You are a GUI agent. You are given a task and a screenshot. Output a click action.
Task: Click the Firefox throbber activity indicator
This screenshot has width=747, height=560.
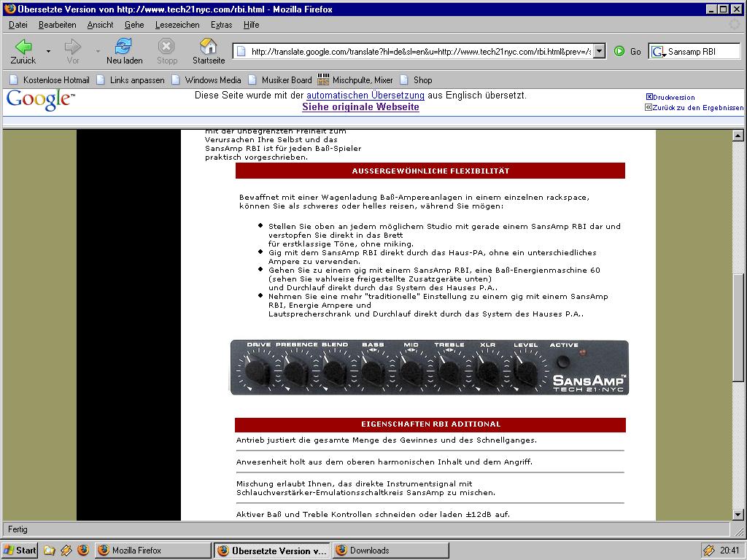point(735,25)
